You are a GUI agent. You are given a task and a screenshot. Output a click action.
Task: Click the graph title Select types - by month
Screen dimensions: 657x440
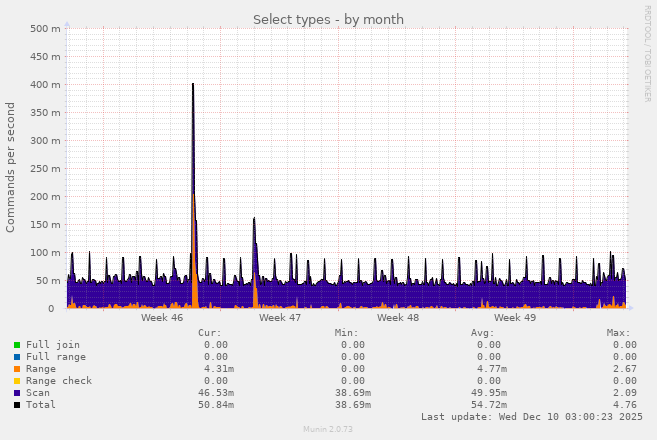pyautogui.click(x=328, y=19)
